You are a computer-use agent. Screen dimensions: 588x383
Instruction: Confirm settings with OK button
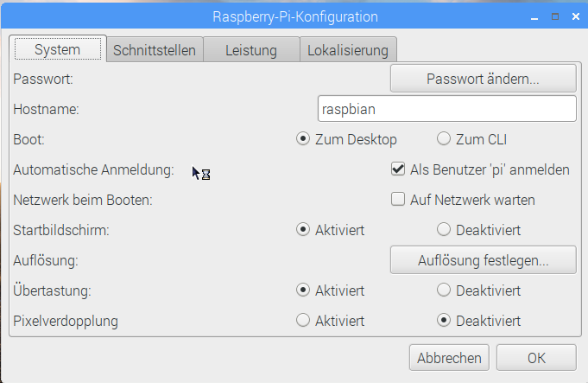click(536, 358)
